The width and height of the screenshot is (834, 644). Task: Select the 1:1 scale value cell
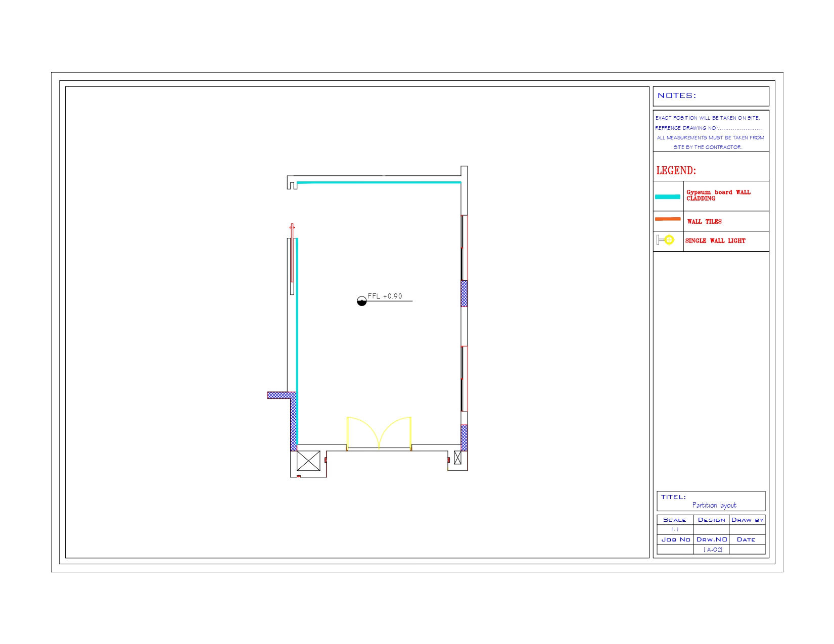[x=675, y=528]
